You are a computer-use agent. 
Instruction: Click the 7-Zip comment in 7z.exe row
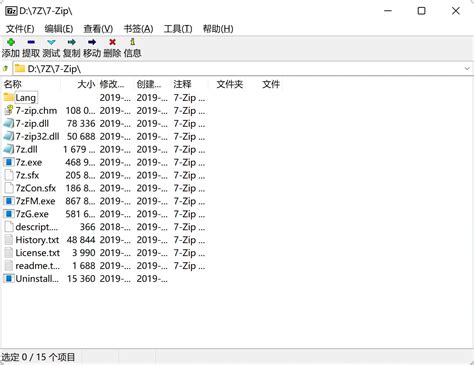(x=189, y=162)
